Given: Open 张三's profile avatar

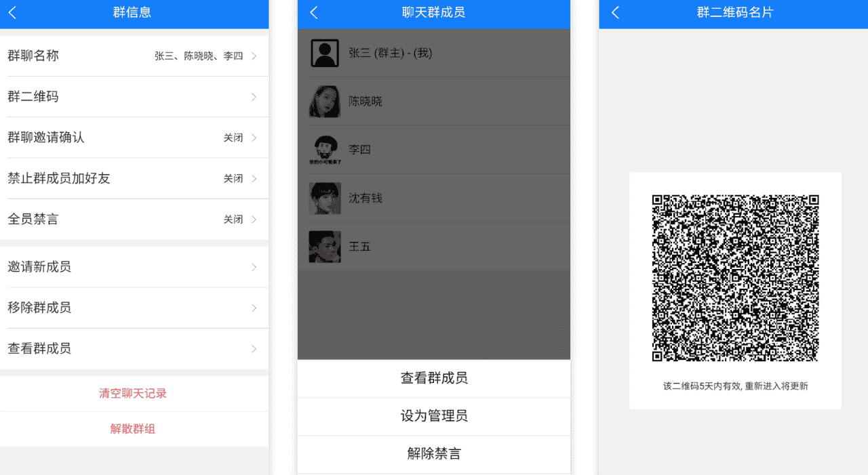Looking at the screenshot, I should (325, 52).
